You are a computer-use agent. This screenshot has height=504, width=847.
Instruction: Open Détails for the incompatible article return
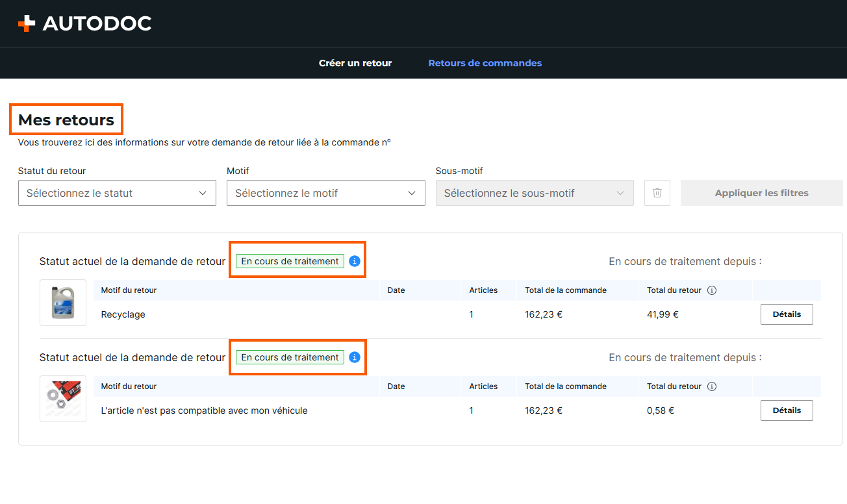pos(787,410)
